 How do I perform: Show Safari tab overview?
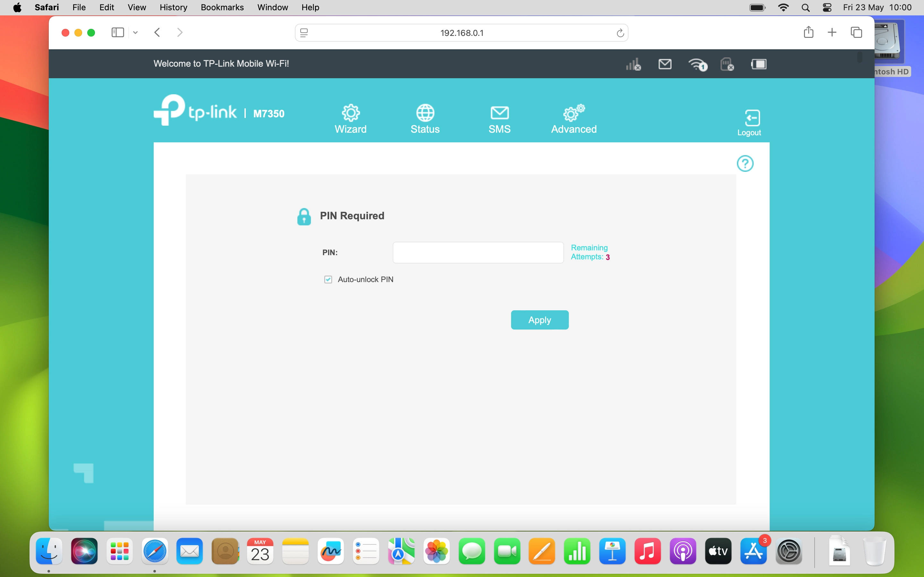856,32
